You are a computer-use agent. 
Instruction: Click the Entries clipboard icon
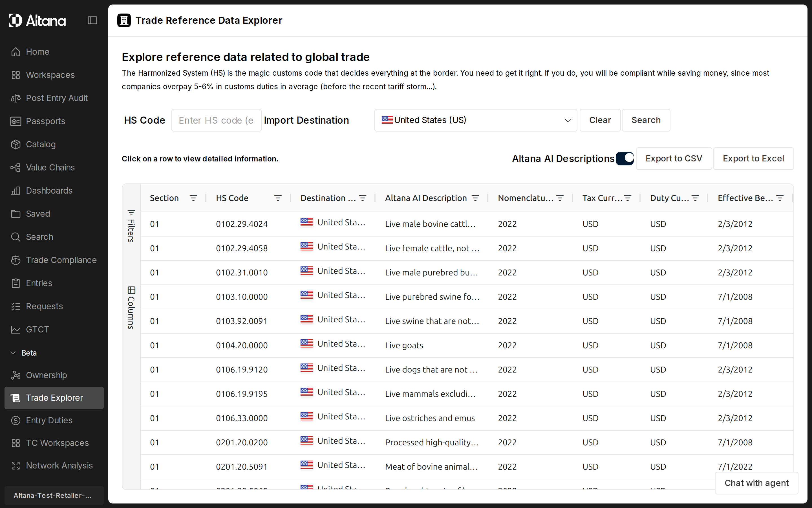[x=16, y=283]
